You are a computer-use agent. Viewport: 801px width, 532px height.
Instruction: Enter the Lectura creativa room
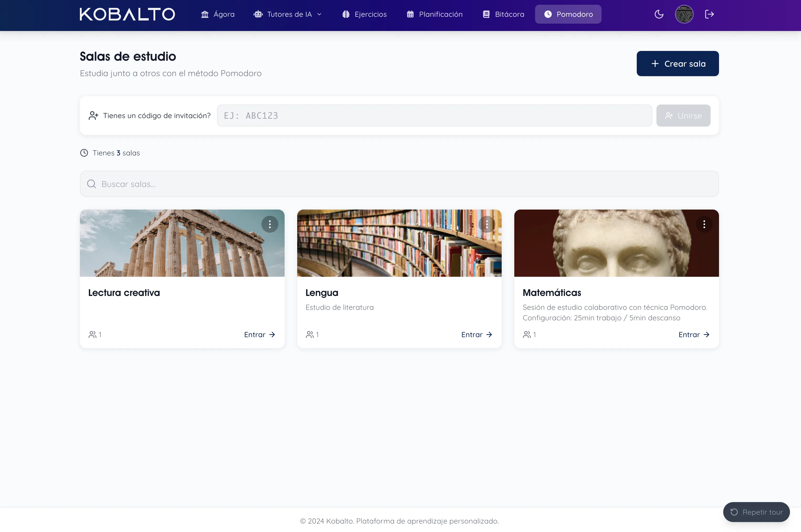point(259,335)
